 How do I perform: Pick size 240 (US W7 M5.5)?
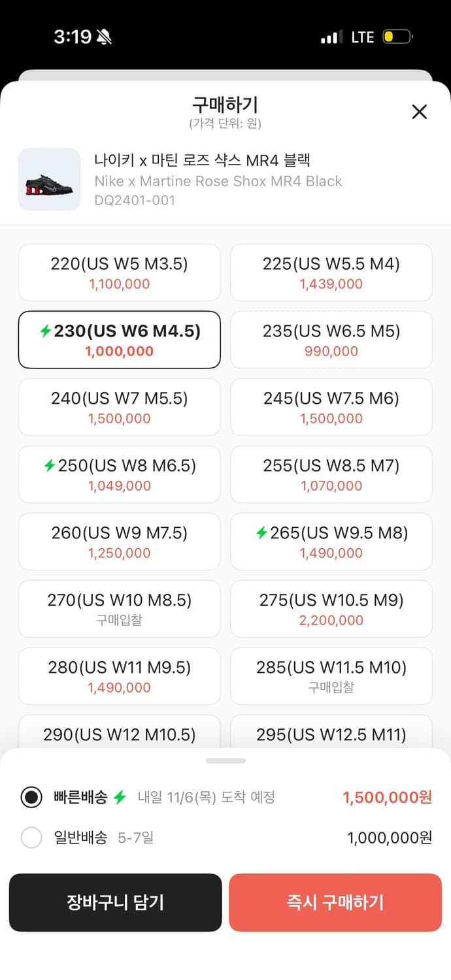120,407
